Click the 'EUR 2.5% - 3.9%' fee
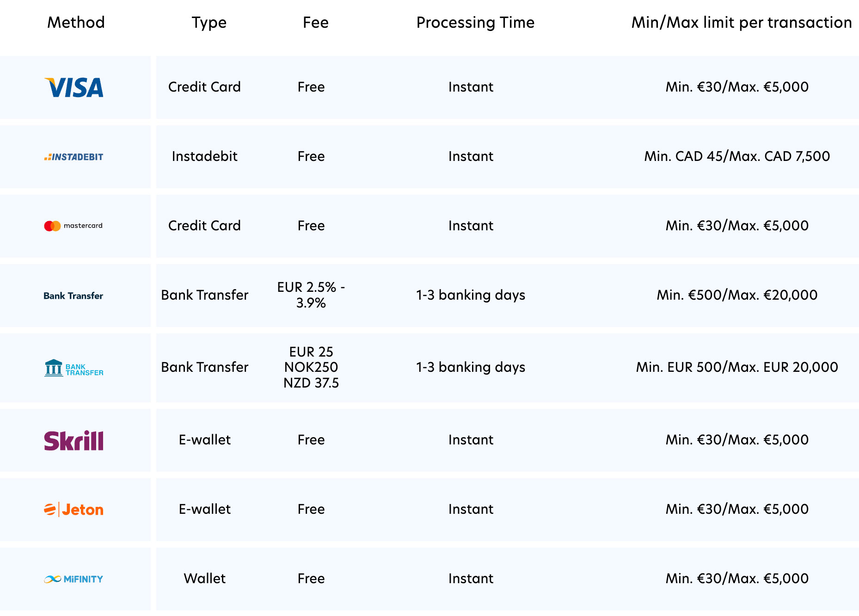The width and height of the screenshot is (859, 616). [x=311, y=295]
